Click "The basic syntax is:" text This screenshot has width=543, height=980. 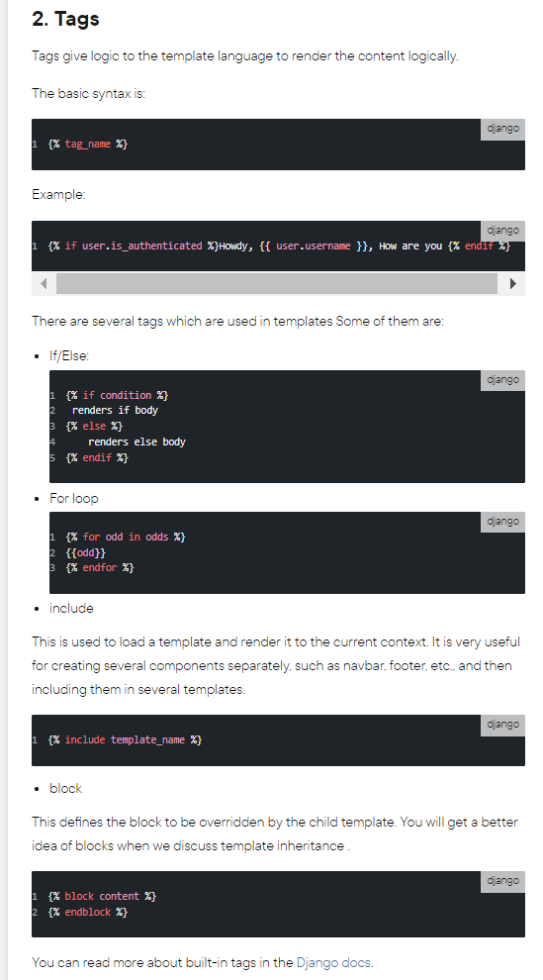(89, 94)
